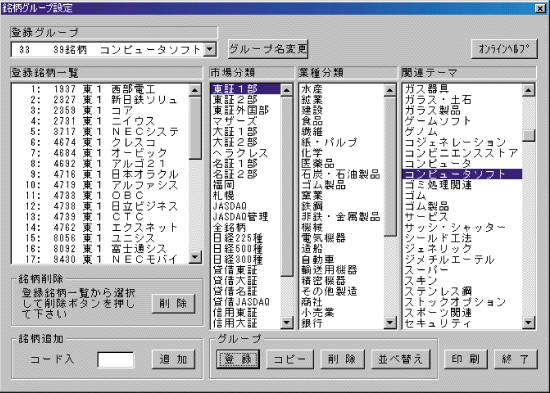Select 4716 日本オラクル row
Viewport: 550px width, 393px height.
pyautogui.click(x=100, y=174)
